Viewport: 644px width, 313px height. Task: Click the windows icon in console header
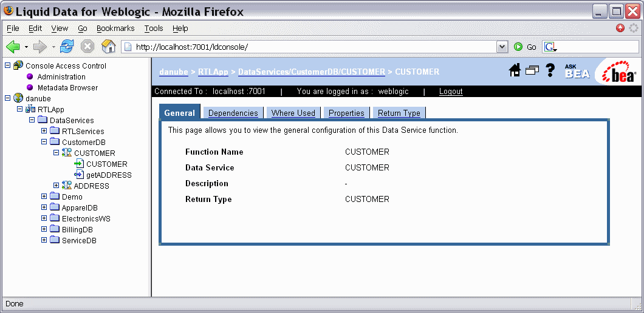click(532, 71)
